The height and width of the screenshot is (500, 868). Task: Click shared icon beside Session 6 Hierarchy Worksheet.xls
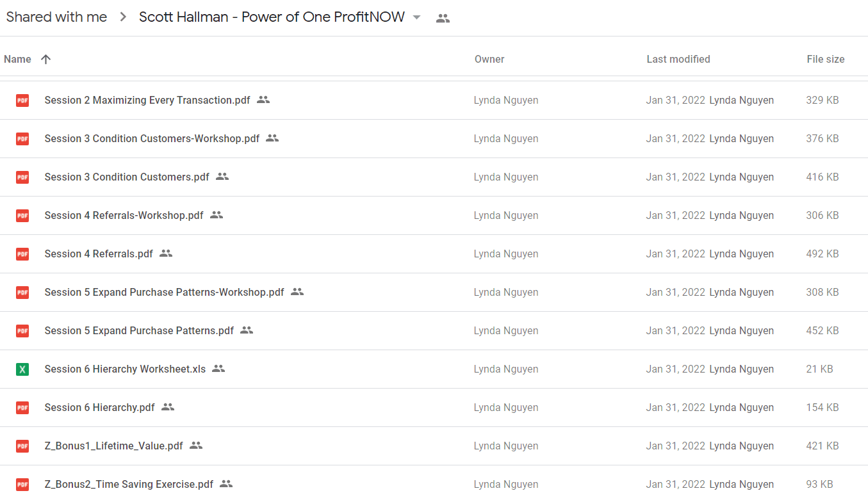[218, 369]
